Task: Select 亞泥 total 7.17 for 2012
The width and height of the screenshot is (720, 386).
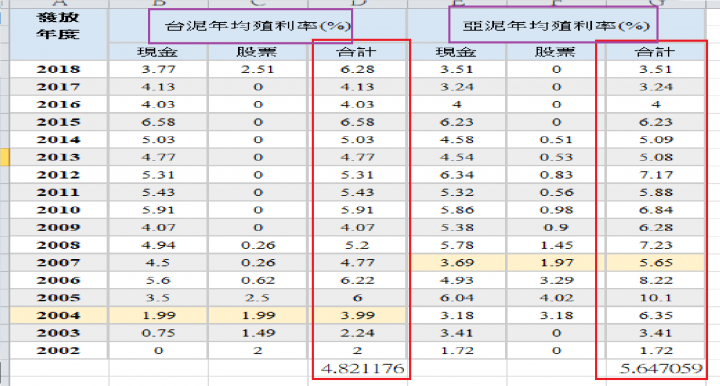Action: 656,175
